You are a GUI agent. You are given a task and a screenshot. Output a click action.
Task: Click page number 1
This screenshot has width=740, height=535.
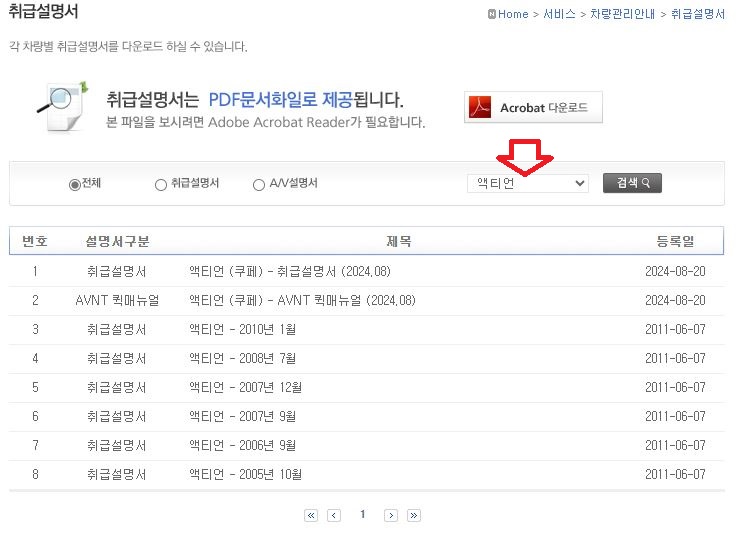(x=362, y=514)
